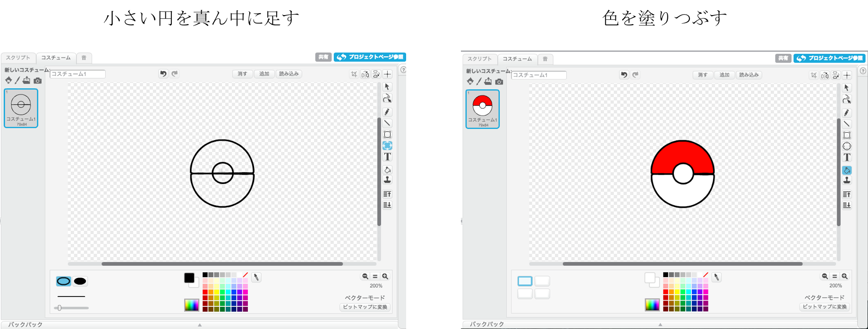Click the crop icon in left editor

coord(354,74)
